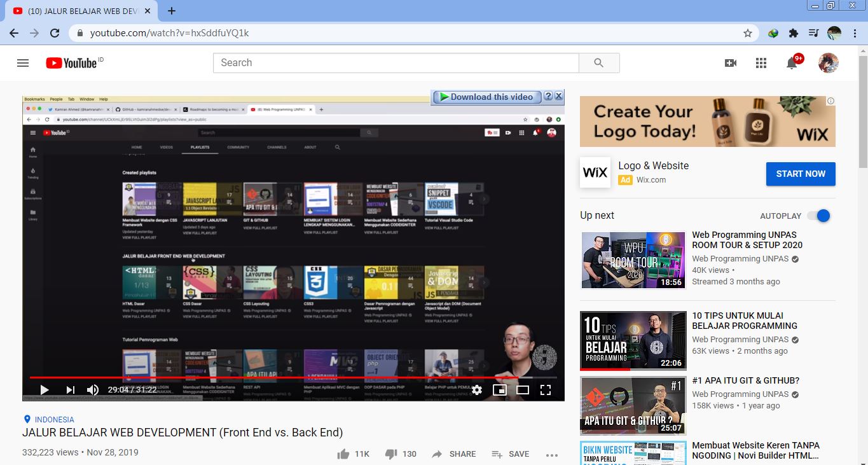The image size is (868, 465).
Task: Click the Web Programming UNPAS ROOM TOUR title
Action: coord(747,240)
